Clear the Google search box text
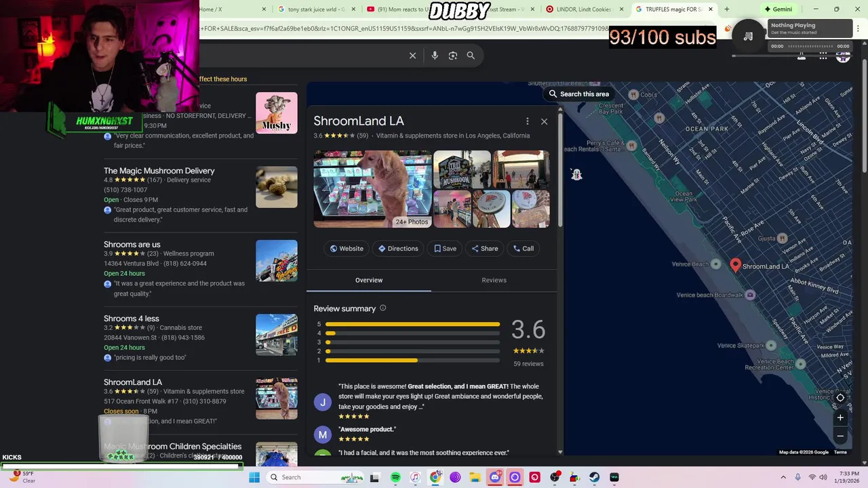The height and width of the screenshot is (488, 868). coord(412,56)
